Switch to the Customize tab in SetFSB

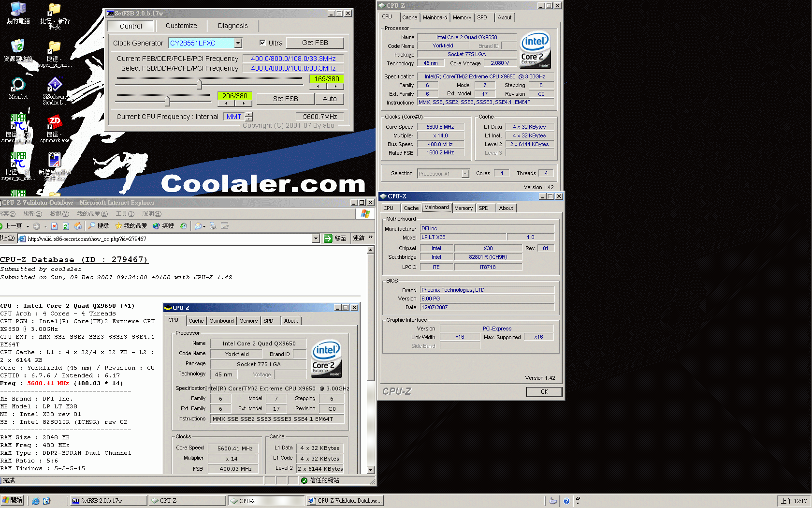coord(181,26)
